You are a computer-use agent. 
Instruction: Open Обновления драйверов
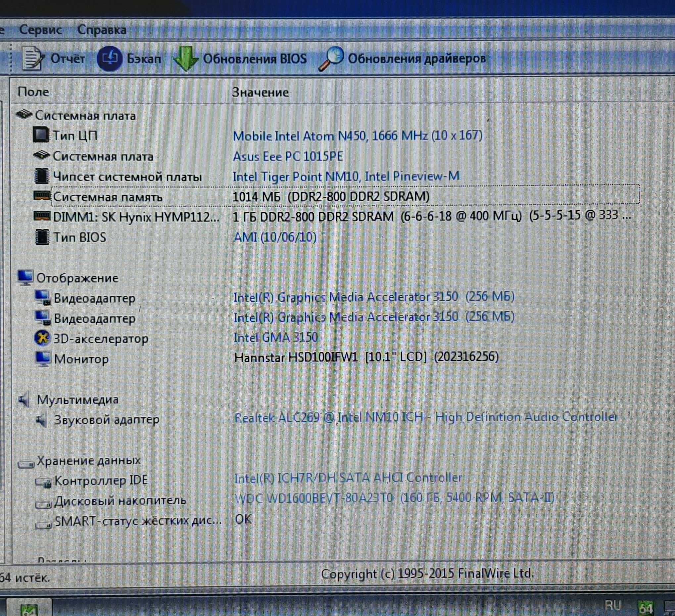(417, 59)
